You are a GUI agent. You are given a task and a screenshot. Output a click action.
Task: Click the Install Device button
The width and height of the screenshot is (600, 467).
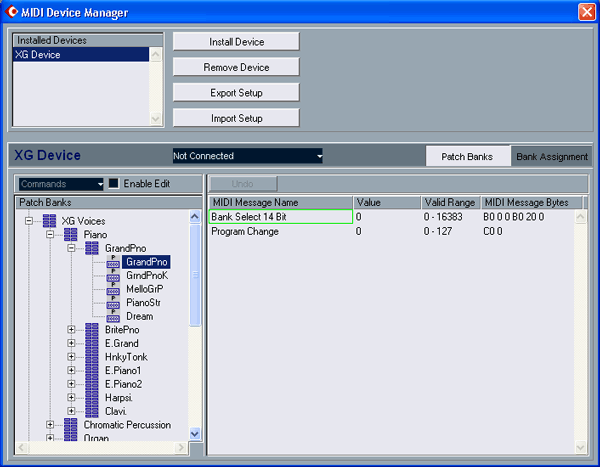pos(236,42)
